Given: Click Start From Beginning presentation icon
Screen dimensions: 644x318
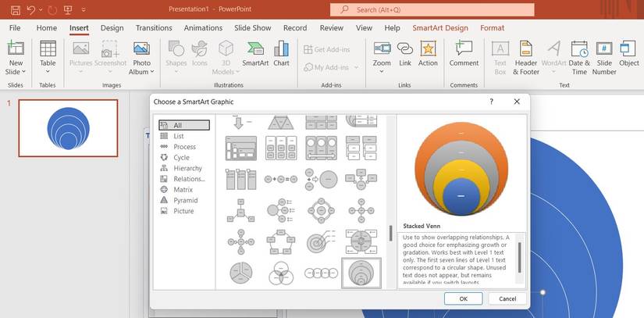Looking at the screenshot, I should tap(68, 10).
